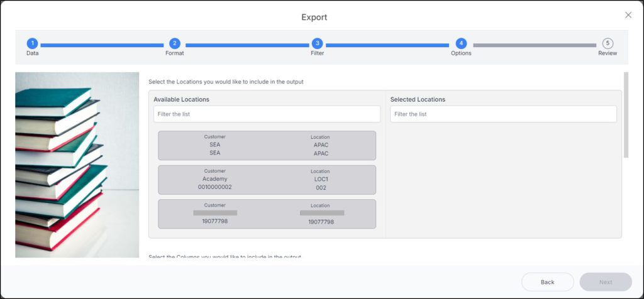Select the SEA customer APAC location card
Viewport: 644px width, 299px height.
267,145
